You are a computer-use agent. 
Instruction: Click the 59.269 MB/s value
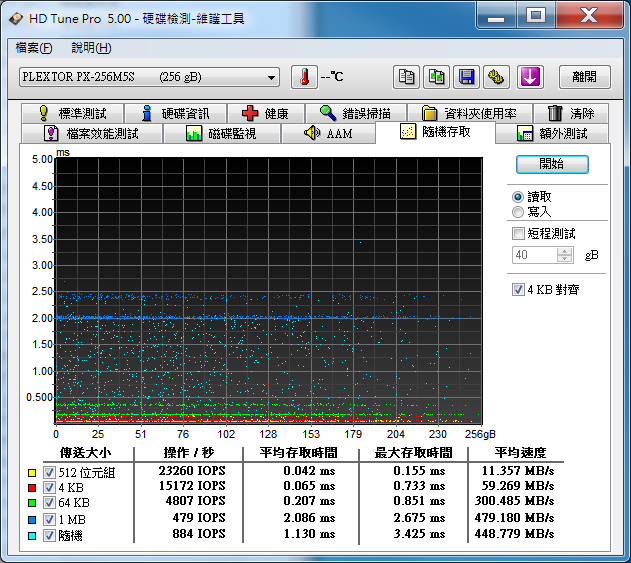(518, 486)
